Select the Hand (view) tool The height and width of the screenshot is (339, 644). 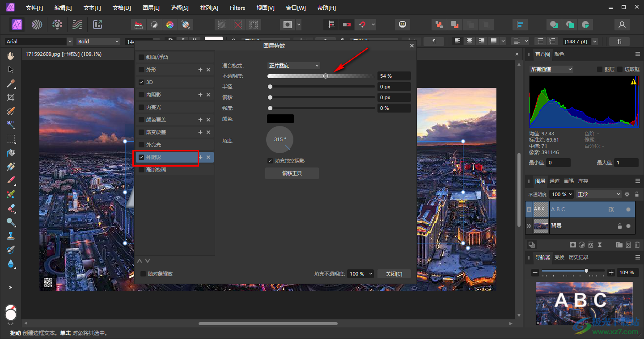(11, 56)
